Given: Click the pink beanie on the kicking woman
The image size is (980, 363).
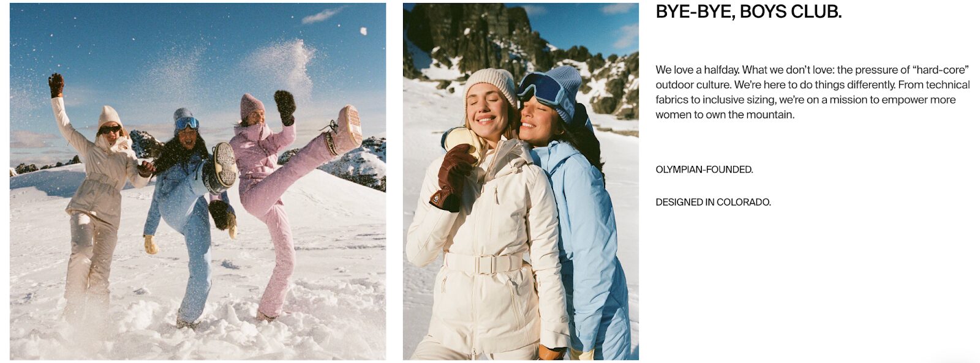Looking at the screenshot, I should pyautogui.click(x=251, y=105).
